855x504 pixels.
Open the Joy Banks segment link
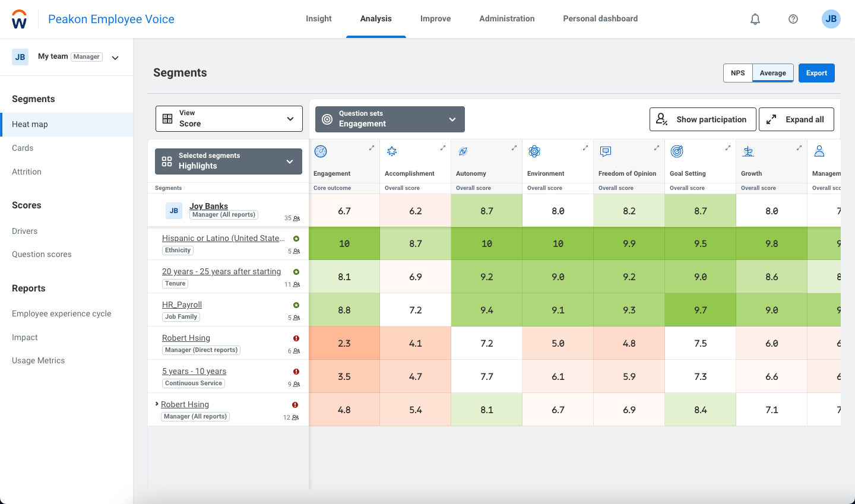coord(208,206)
